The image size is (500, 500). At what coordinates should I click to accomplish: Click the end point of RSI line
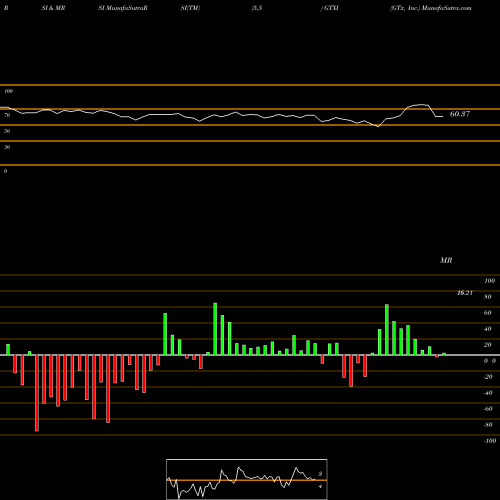pos(443,116)
